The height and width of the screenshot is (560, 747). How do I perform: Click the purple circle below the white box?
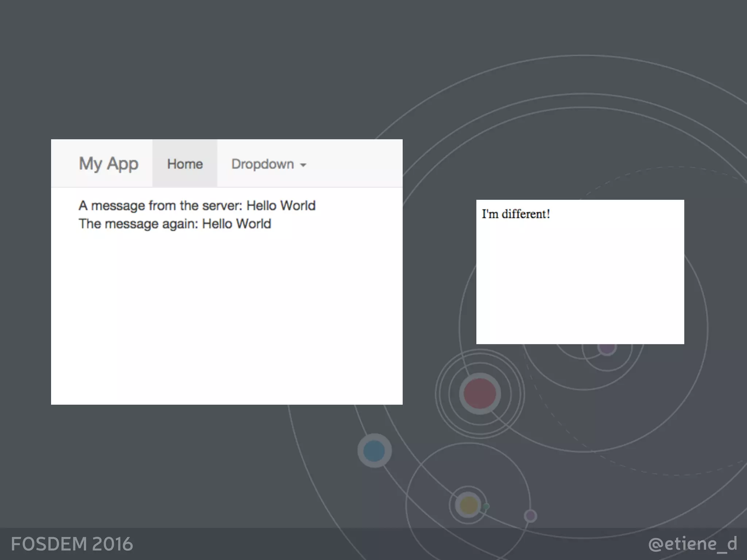click(607, 349)
